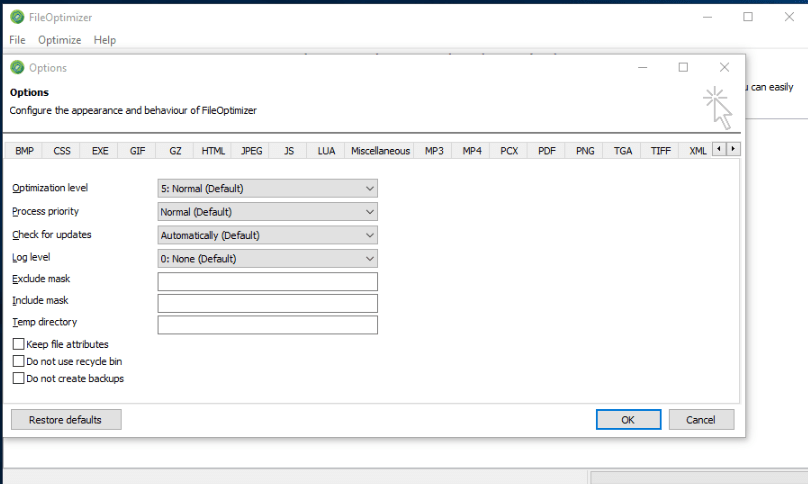Select the TIFF tab
808x484 pixels.
(x=661, y=151)
